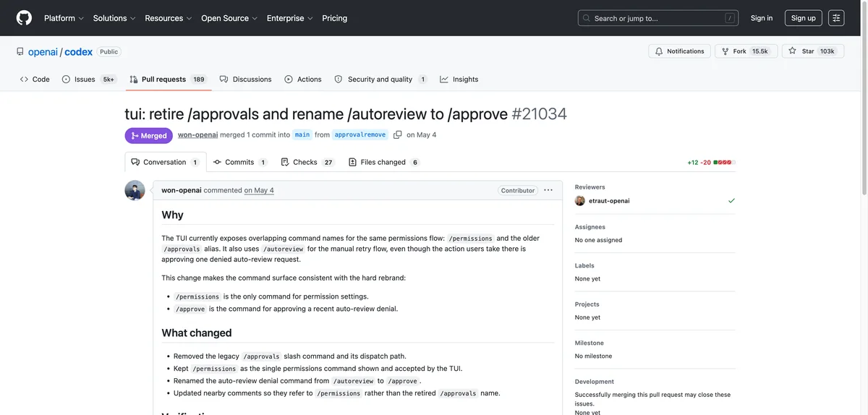
Task: Open the Actions tab
Action: [x=303, y=80]
